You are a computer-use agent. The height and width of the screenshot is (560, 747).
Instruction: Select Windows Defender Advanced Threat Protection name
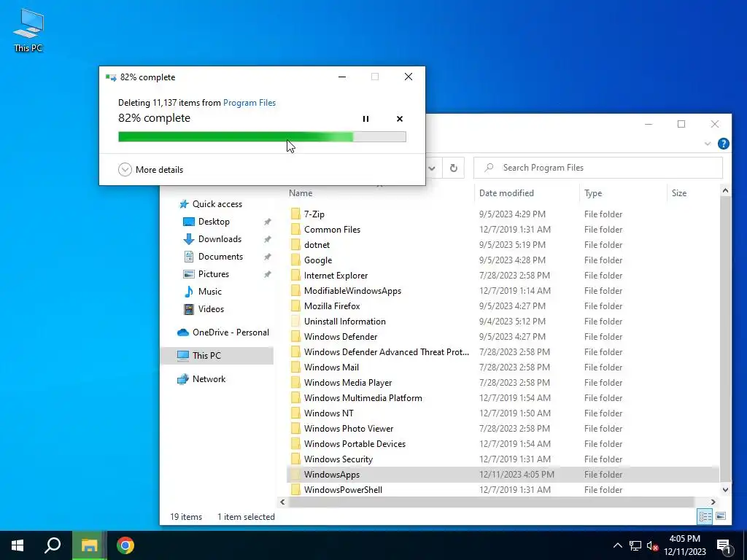click(387, 352)
